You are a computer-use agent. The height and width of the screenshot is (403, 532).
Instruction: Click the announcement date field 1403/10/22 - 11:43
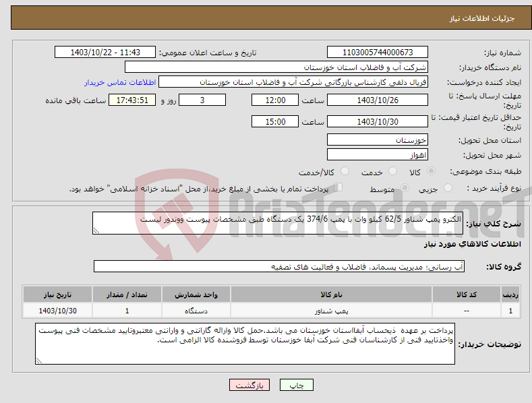pos(105,53)
